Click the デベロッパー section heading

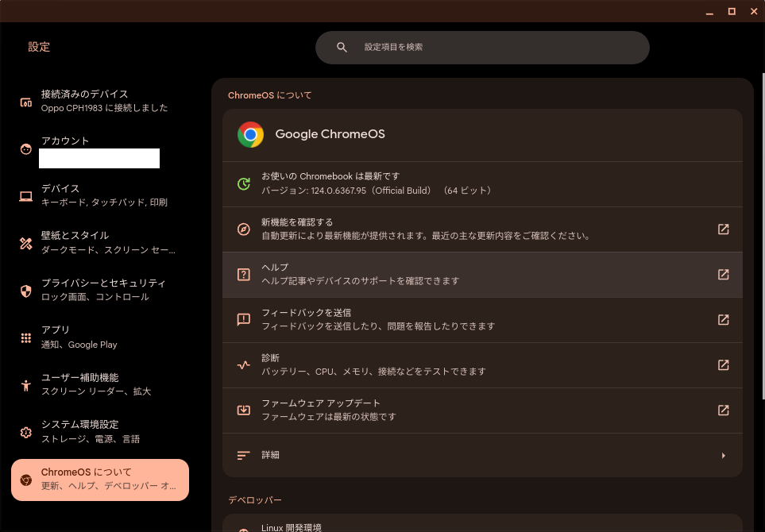pos(255,499)
